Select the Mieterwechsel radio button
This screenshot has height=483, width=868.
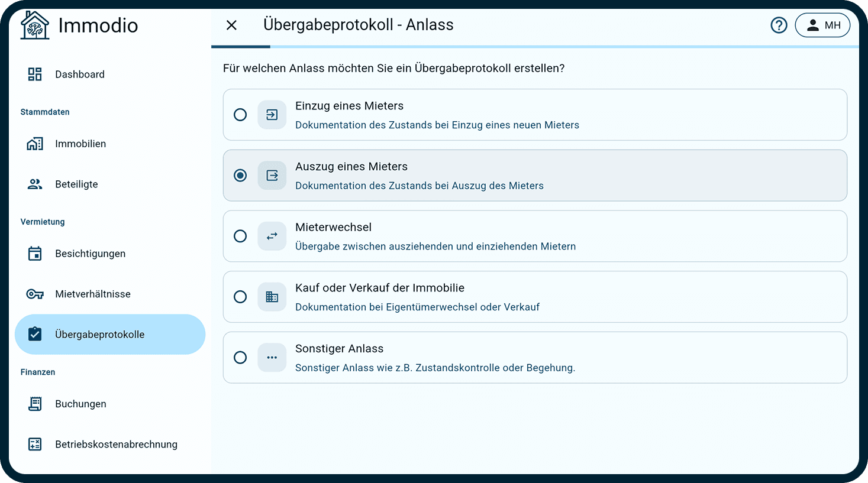pos(240,236)
